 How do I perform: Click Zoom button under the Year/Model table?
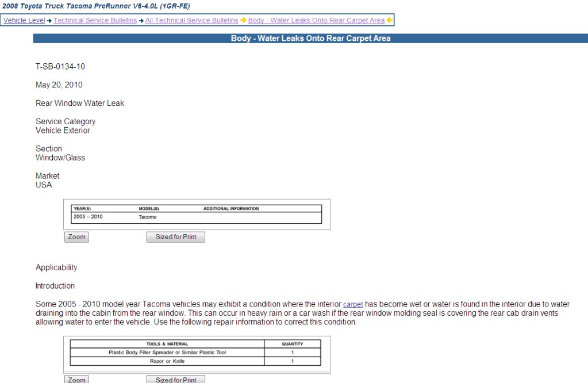click(76, 237)
